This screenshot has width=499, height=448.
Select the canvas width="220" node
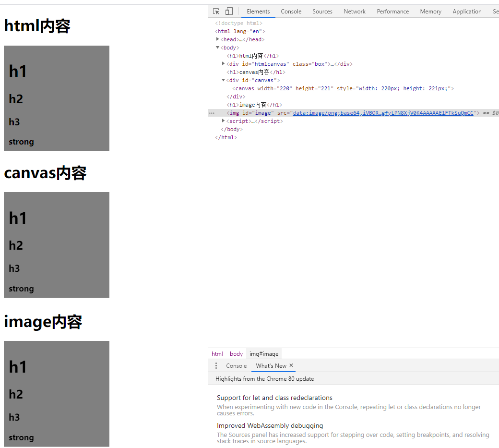343,88
